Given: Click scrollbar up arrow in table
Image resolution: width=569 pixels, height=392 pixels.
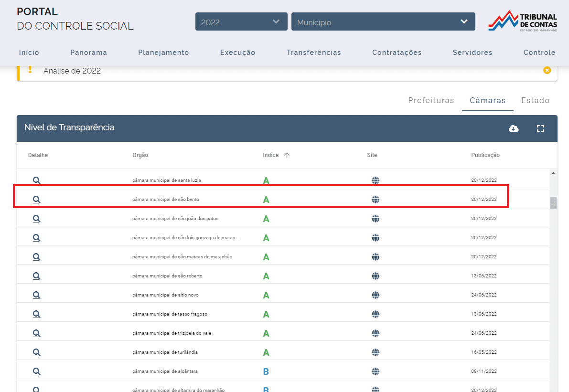Looking at the screenshot, I should click(553, 173).
